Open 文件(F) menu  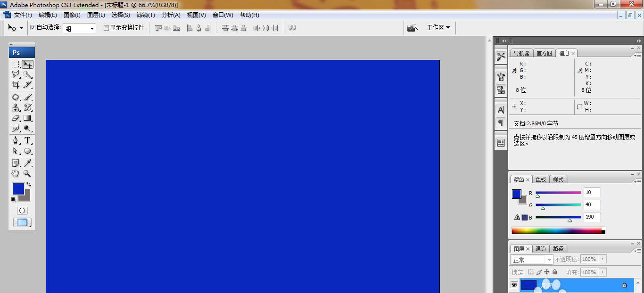click(23, 15)
